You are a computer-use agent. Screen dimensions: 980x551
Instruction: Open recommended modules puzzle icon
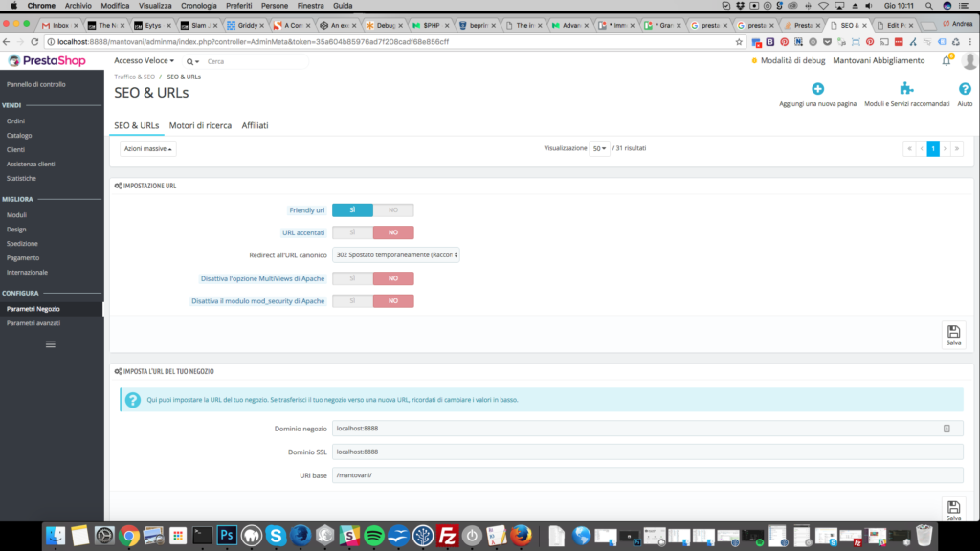[906, 89]
